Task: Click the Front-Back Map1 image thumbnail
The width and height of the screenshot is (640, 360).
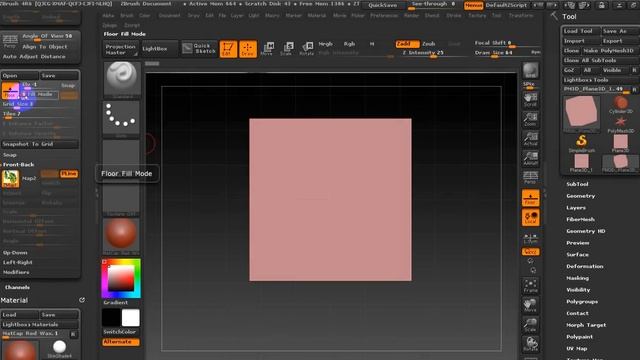Action: coord(10,179)
